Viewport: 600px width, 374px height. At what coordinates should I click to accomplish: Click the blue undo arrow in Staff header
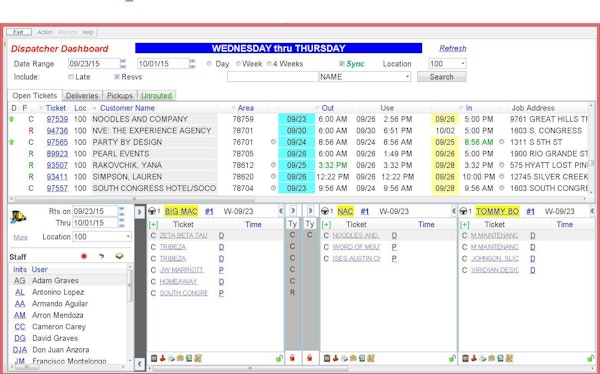coord(101,256)
